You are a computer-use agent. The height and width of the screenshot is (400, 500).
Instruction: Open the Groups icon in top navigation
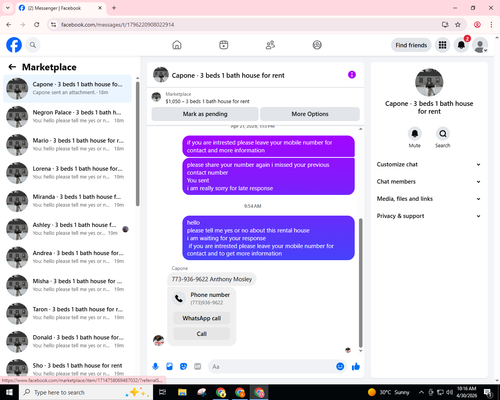point(317,45)
